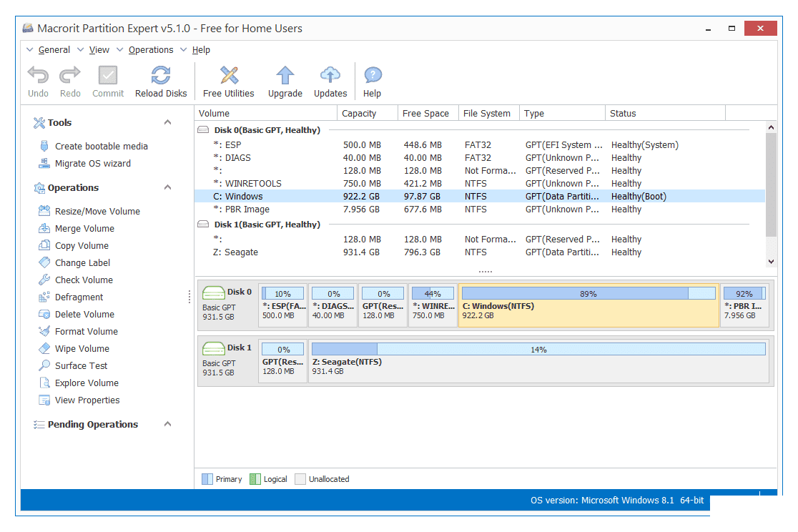
Task: Click the Commit checkmark icon
Action: click(x=108, y=75)
